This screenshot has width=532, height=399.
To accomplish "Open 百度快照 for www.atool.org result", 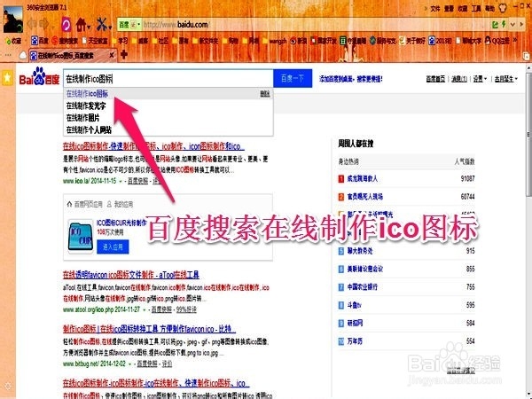I will (x=161, y=309).
